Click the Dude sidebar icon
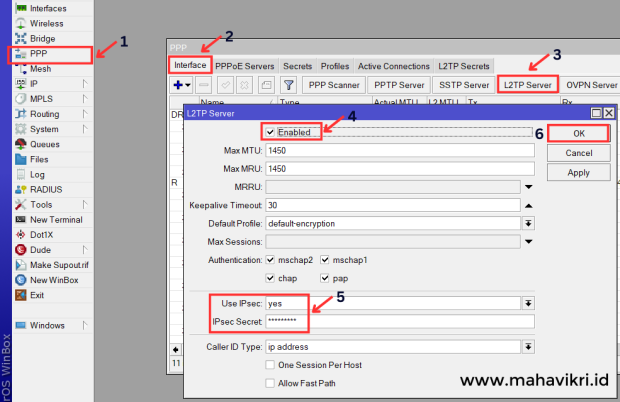 point(21,249)
